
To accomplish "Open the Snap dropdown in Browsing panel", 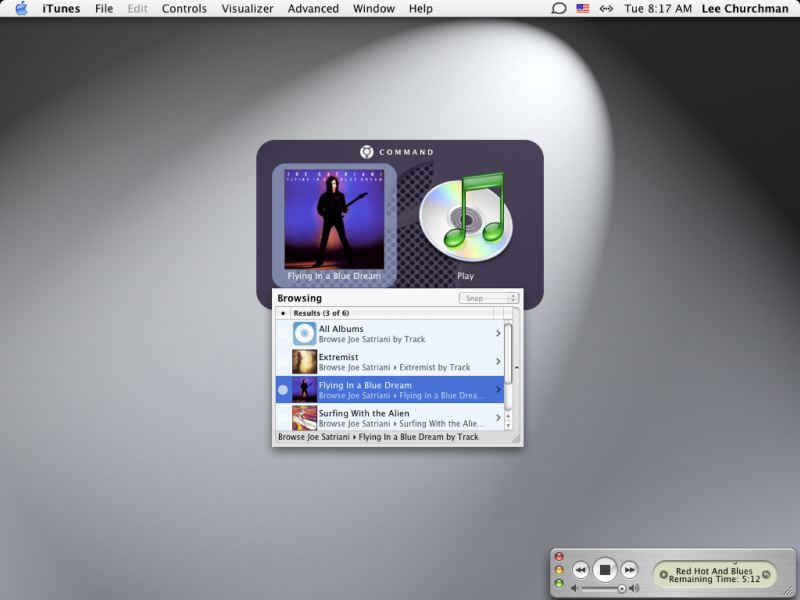I will tap(488, 298).
